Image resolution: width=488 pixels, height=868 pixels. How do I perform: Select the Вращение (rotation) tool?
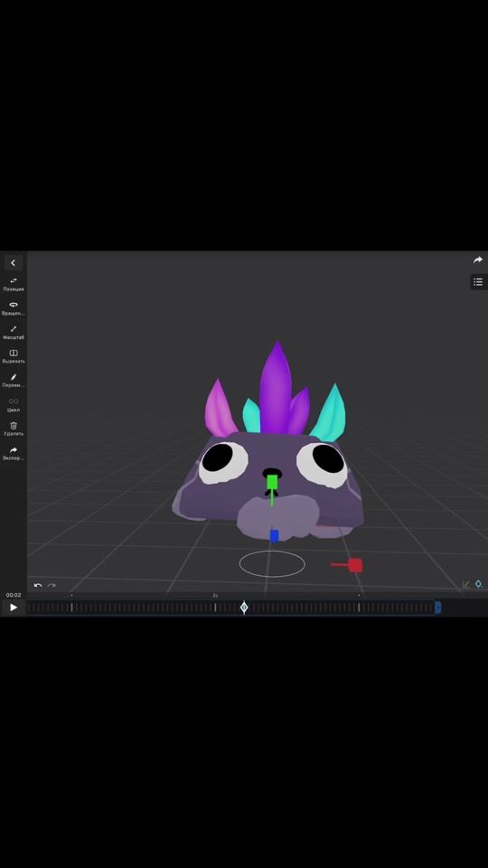point(14,308)
